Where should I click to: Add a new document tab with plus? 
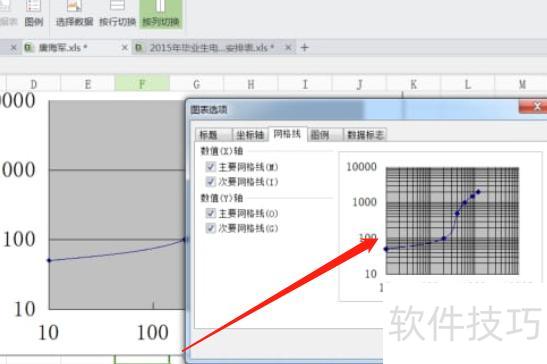(x=304, y=47)
